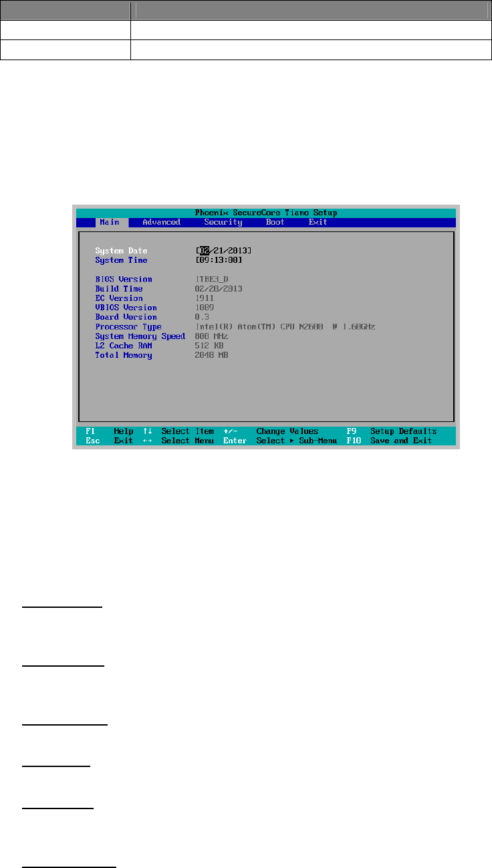
Task: Open the Main tab in BIOS setup
Action: click(110, 222)
